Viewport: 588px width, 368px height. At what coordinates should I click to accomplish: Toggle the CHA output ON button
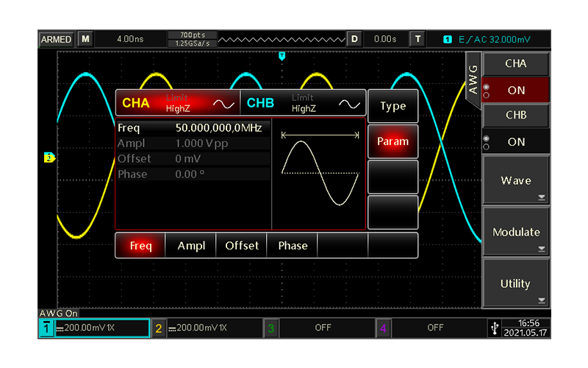(x=516, y=91)
